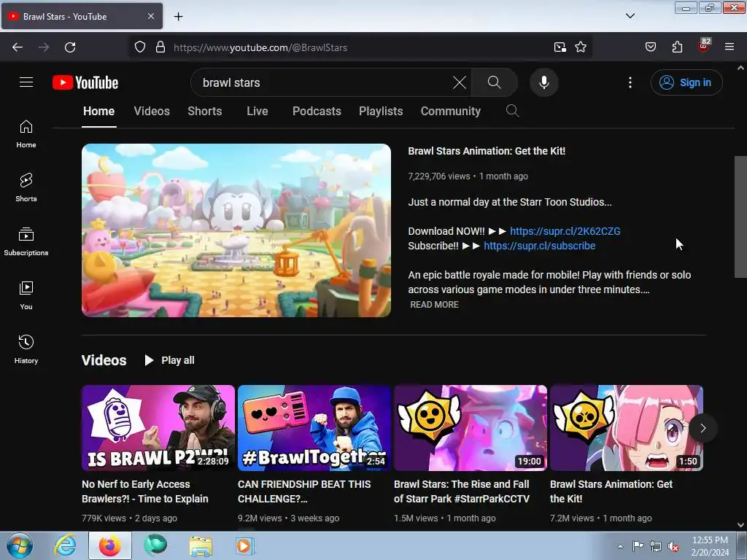The width and height of the screenshot is (747, 560).
Task: Launch Internet Explorer from taskbar
Action: 65,545
